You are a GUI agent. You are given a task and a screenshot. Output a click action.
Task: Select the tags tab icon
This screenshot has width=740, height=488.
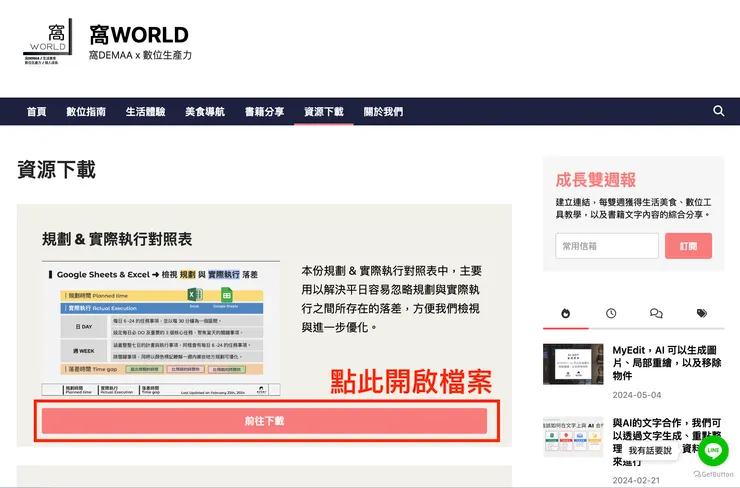coord(702,313)
